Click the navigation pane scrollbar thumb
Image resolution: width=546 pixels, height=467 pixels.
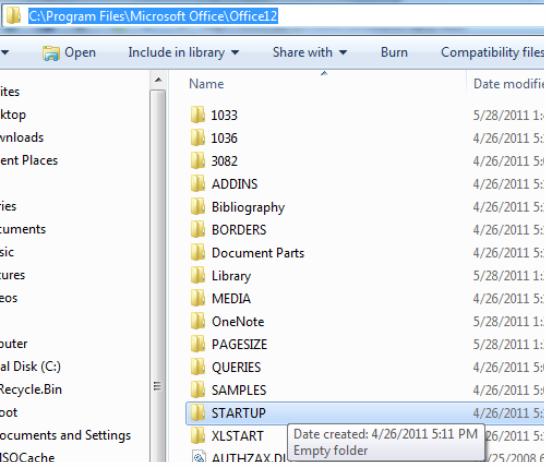coord(158,275)
